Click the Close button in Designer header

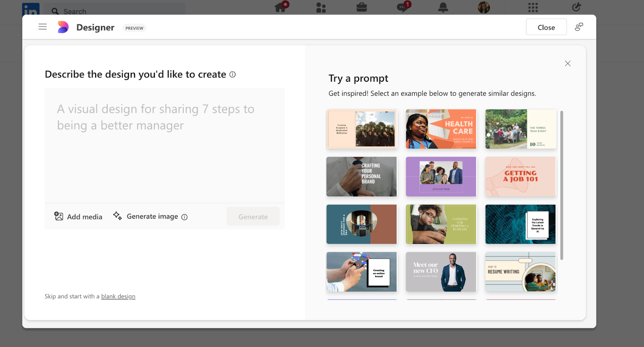(546, 27)
